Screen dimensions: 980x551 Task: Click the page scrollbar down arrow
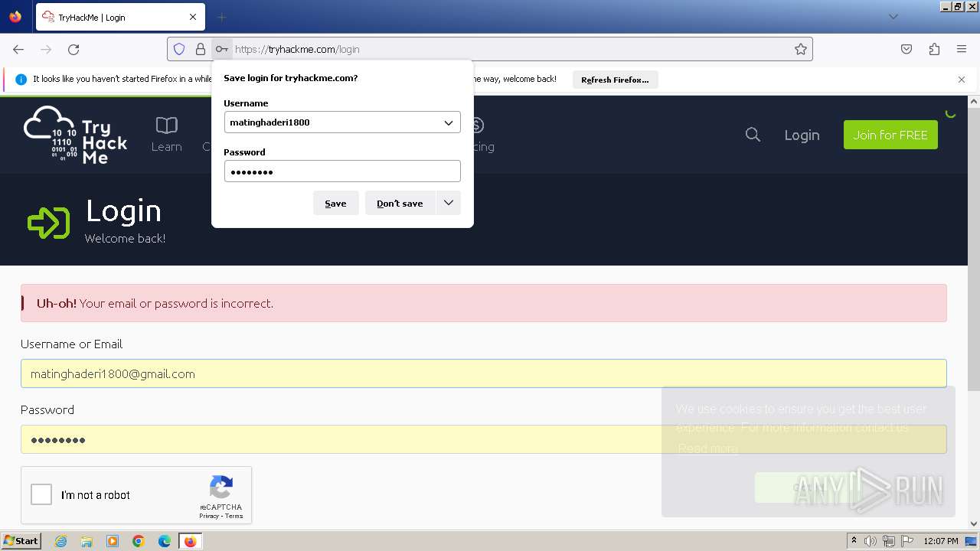974,524
